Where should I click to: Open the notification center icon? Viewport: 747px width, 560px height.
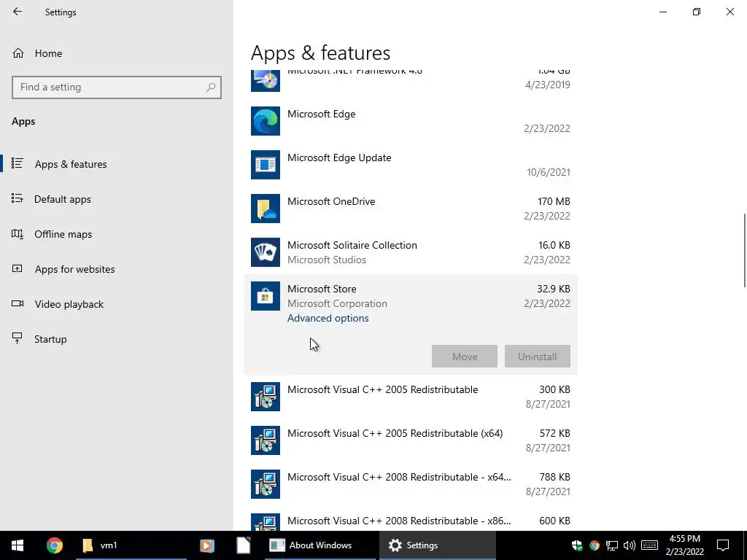723,545
